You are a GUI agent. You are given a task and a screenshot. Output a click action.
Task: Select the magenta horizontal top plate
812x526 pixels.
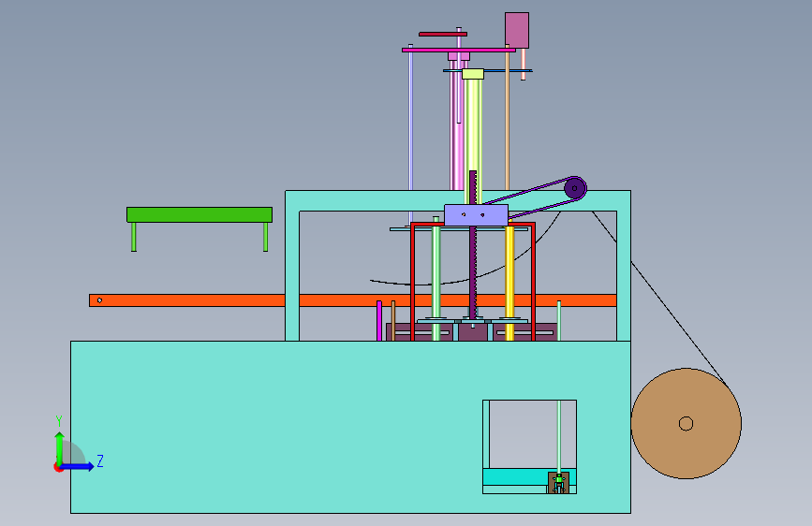(458, 51)
